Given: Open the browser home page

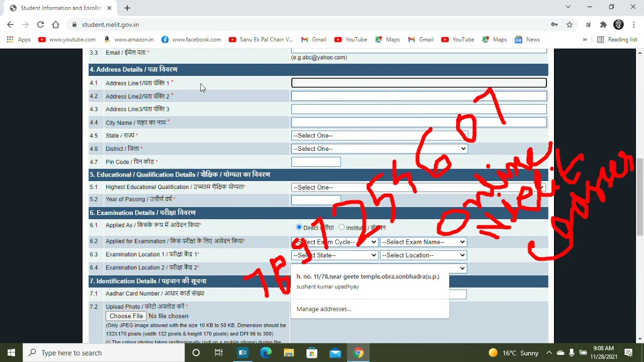Looking at the screenshot, I should (x=56, y=25).
